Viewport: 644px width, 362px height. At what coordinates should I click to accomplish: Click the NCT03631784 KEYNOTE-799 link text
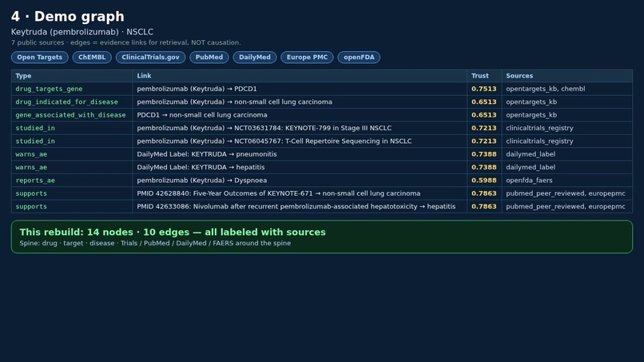[264, 128]
